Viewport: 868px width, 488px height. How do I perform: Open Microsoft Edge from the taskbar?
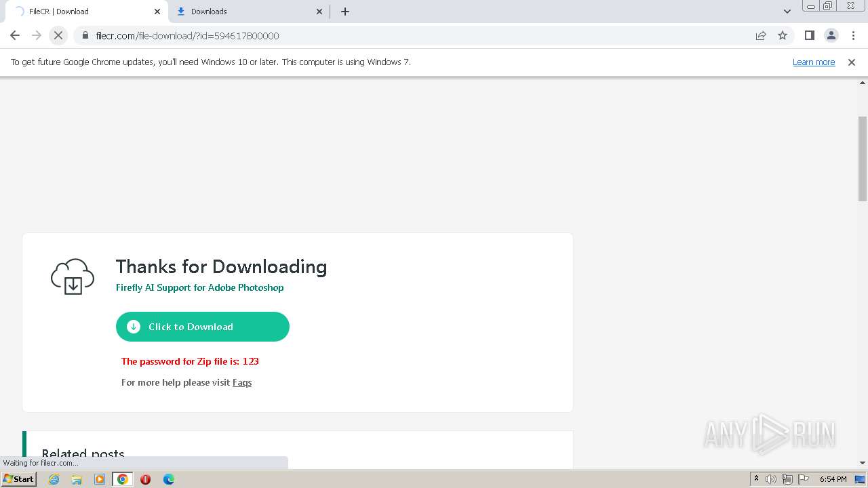tap(168, 479)
